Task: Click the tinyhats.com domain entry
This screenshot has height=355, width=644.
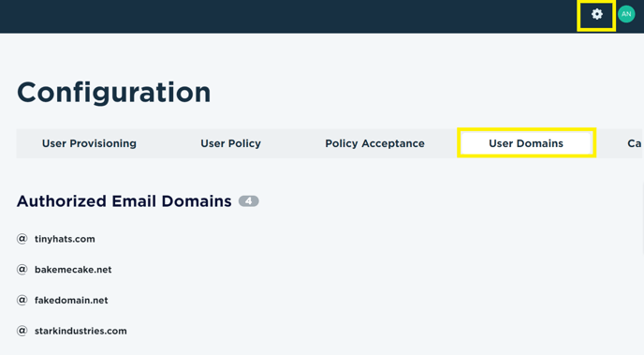Action: tap(65, 239)
